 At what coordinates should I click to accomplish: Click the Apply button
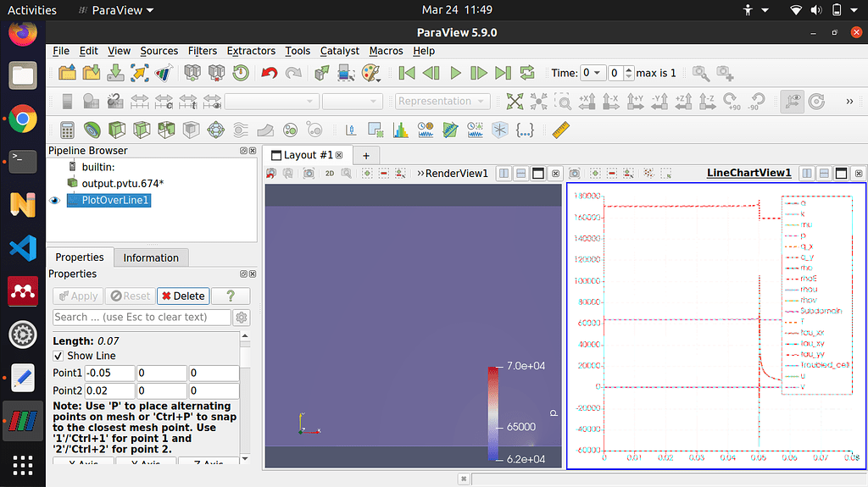tap(78, 296)
